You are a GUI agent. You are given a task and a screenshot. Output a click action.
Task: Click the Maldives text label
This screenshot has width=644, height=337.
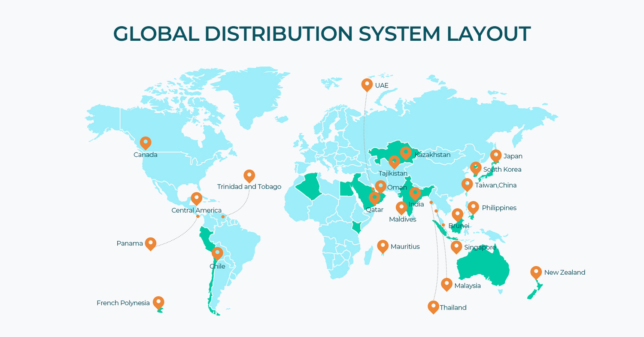coord(402,219)
